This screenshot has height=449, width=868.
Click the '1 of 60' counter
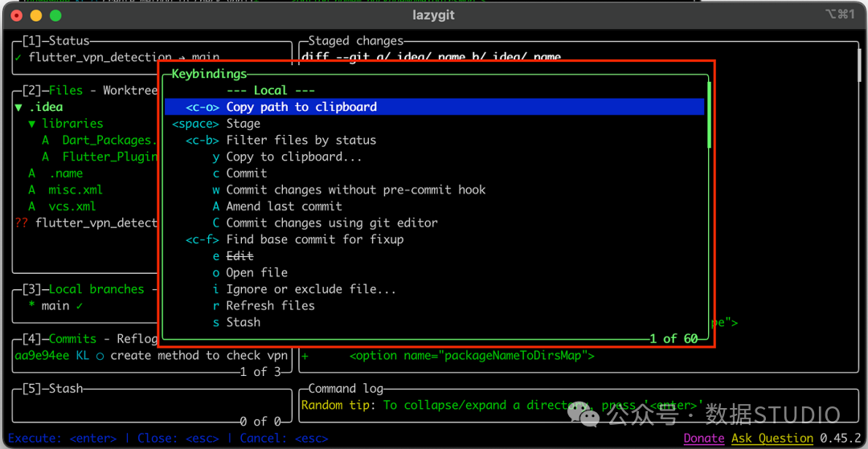tap(674, 338)
